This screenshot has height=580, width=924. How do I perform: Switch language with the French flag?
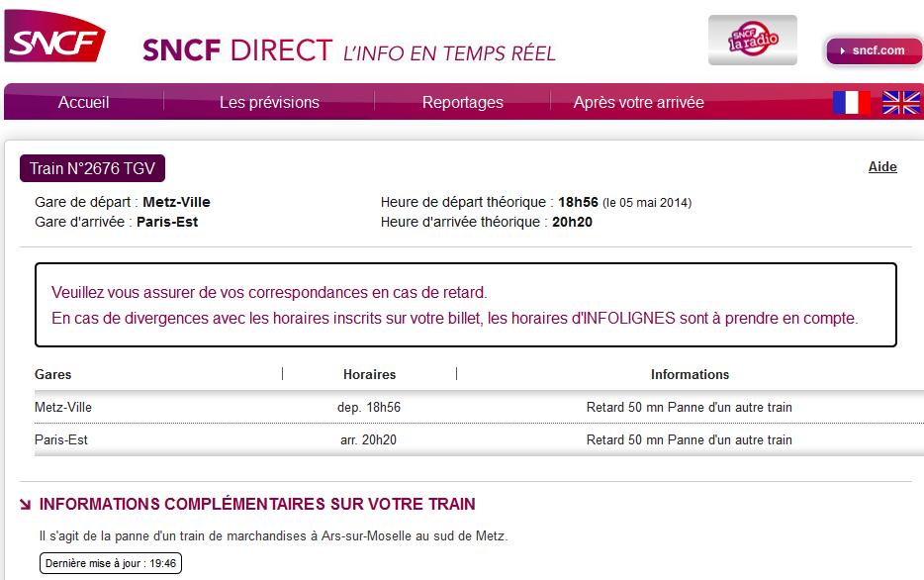point(852,103)
